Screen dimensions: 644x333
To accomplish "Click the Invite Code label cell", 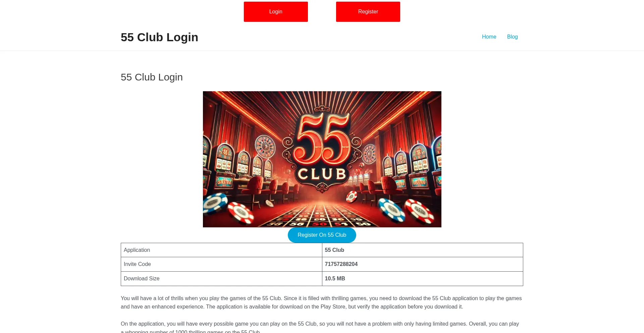I will (221, 264).
